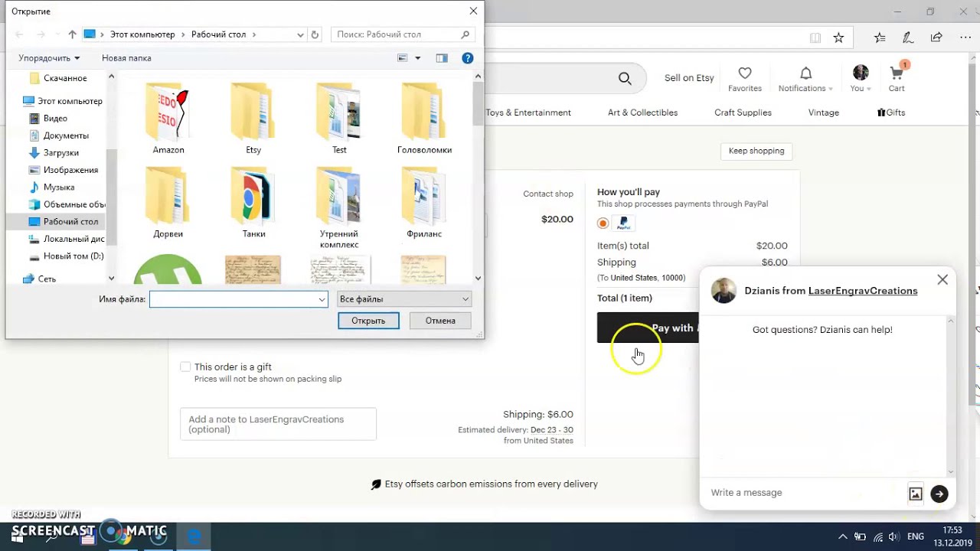
Task: Close the Dzianis chat panel
Action: (942, 280)
